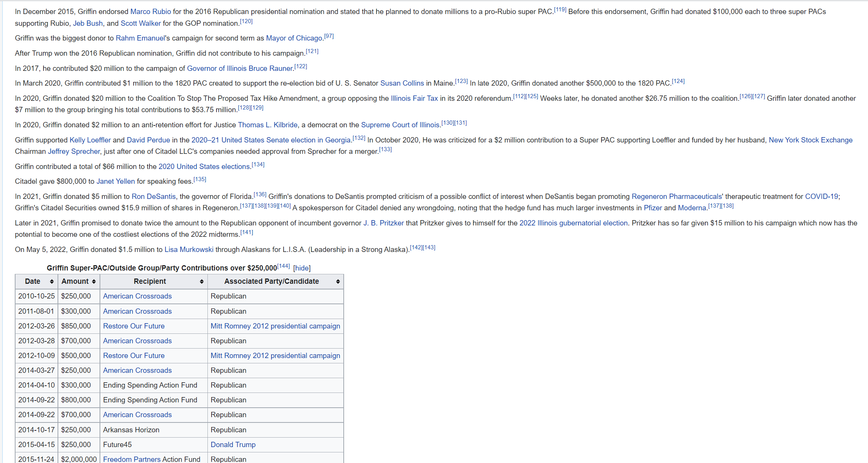Viewport: 868px width, 463px height.
Task: Open citation reference [120]
Action: point(246,22)
